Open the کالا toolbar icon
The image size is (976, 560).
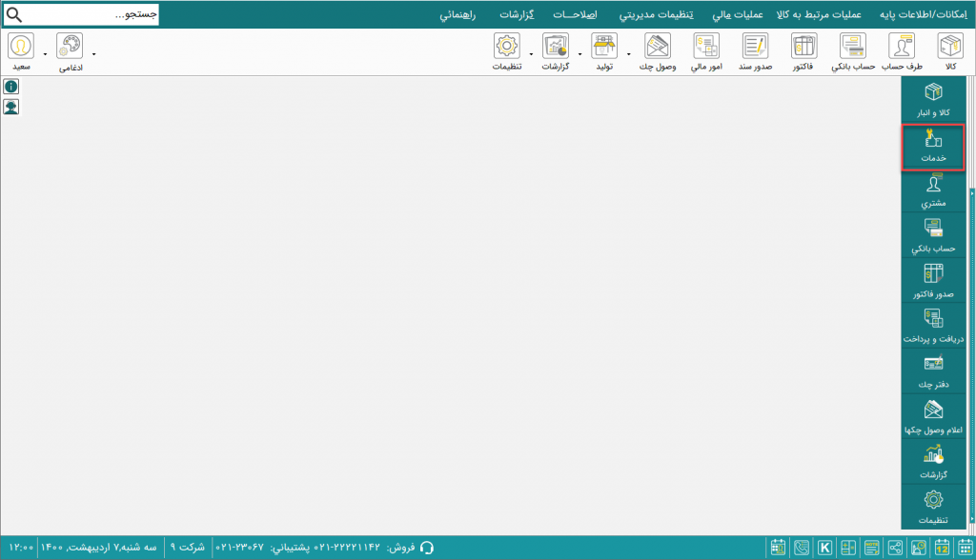pyautogui.click(x=950, y=51)
